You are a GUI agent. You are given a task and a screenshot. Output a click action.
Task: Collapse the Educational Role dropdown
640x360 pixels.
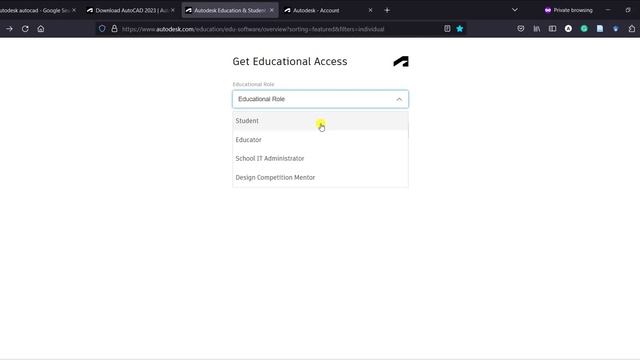tap(399, 99)
